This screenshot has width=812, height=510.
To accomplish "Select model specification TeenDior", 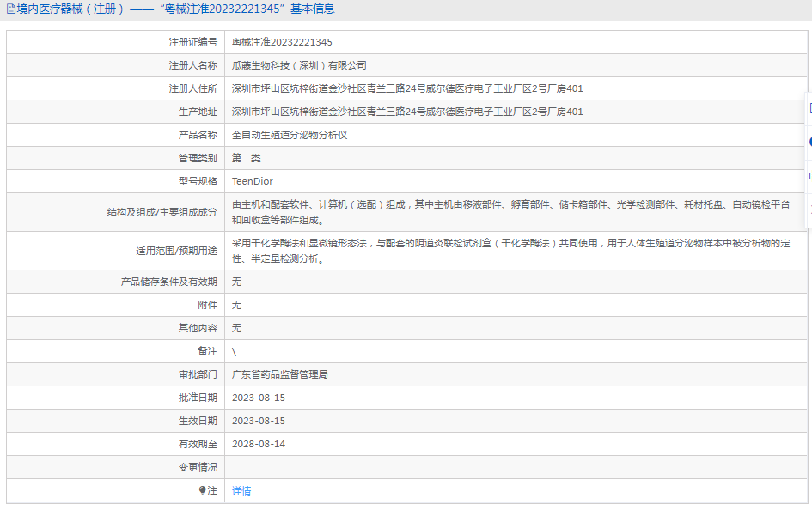I will 253,181.
